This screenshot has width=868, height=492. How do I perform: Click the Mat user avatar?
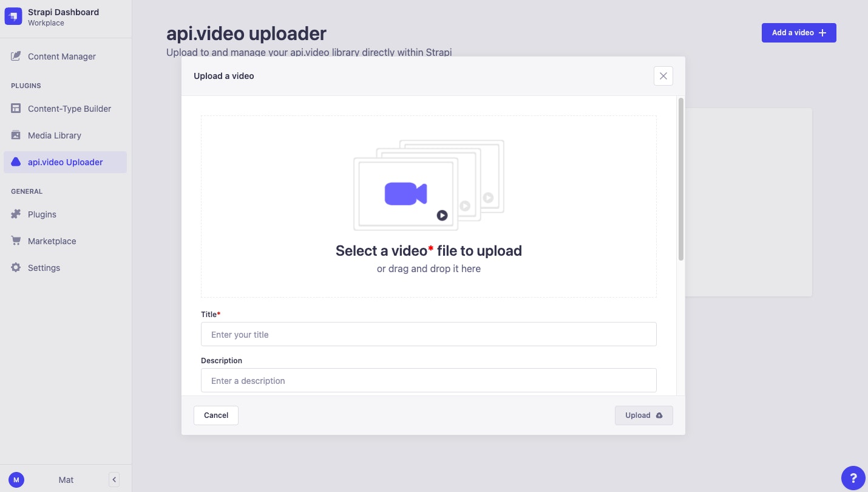click(x=16, y=480)
